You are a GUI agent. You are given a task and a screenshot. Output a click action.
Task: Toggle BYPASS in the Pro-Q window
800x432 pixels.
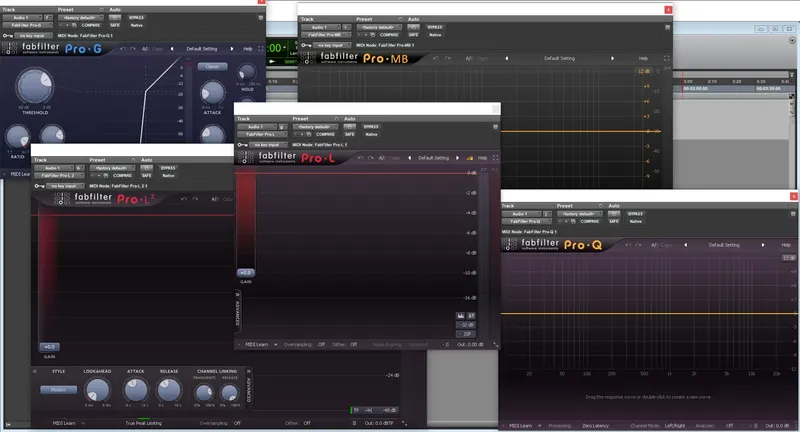point(635,214)
